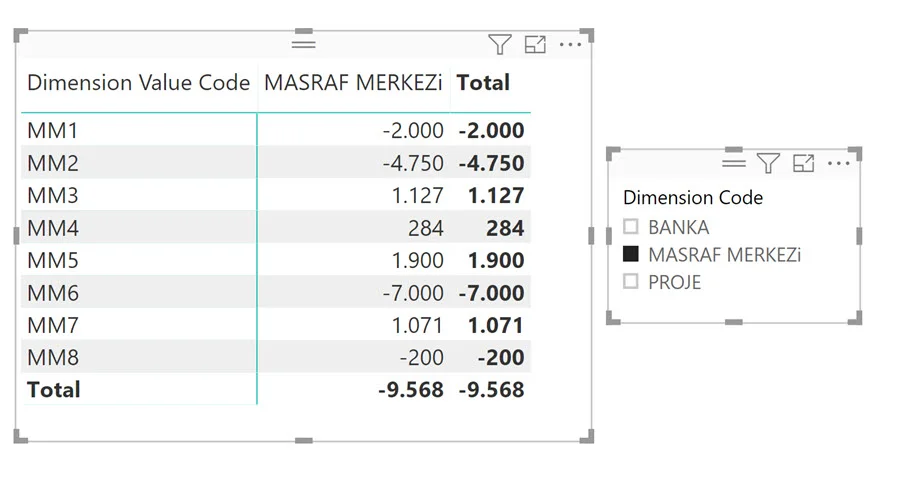Click the Total column header

pyautogui.click(x=483, y=83)
